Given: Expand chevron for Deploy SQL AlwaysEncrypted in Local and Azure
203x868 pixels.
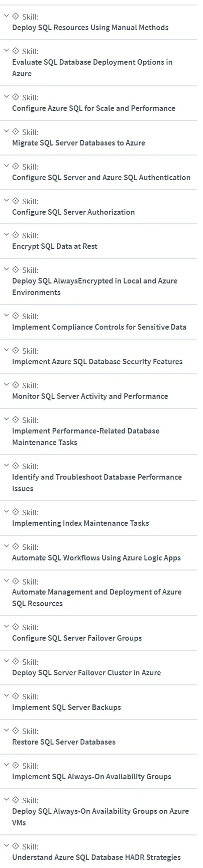Looking at the screenshot, I should 6,269.
